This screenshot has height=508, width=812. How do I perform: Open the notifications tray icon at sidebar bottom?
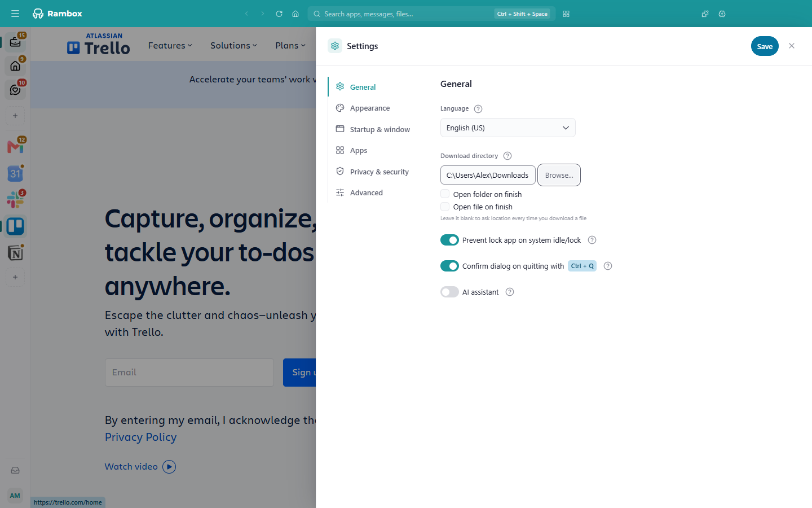pos(15,470)
